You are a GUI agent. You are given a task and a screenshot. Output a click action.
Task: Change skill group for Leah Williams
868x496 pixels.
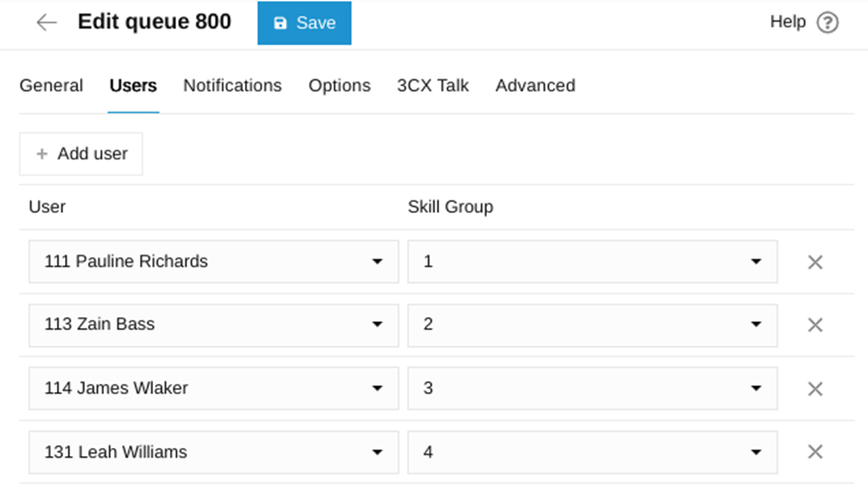(592, 452)
